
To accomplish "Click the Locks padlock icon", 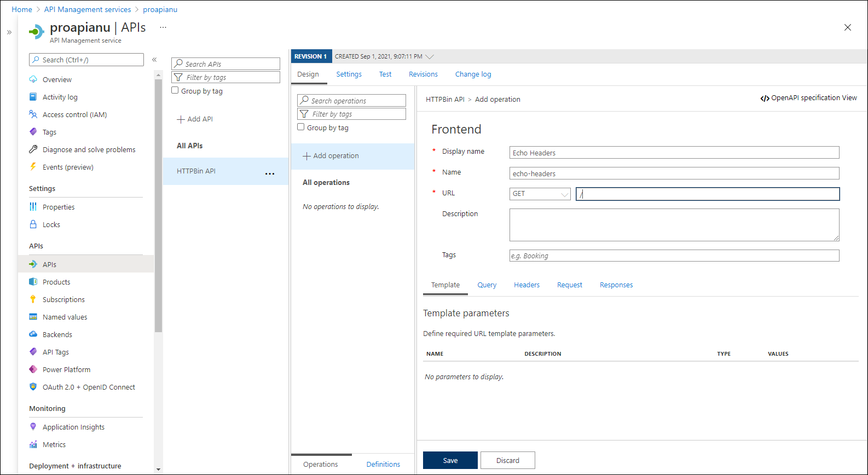I will [x=33, y=224].
